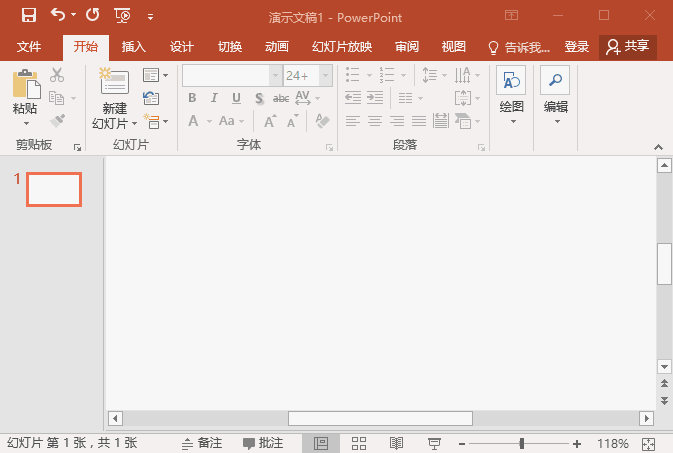Toggle Italic formatting

tap(214, 98)
